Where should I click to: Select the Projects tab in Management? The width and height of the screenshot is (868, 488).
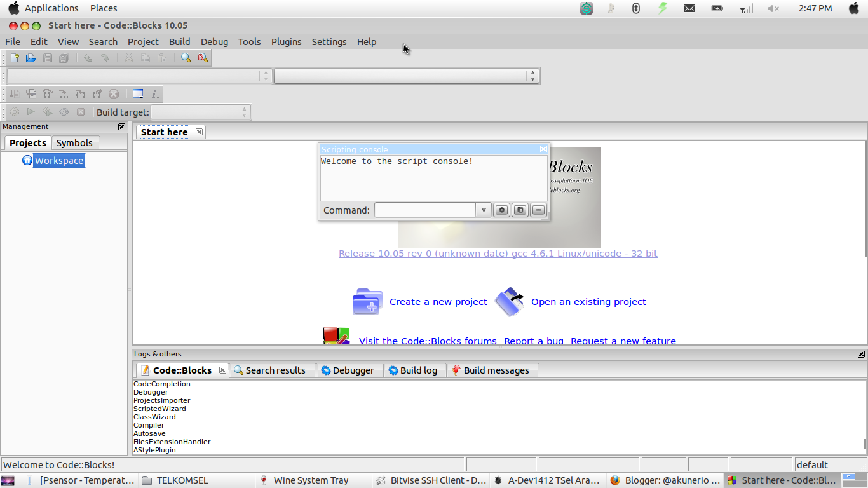click(x=28, y=143)
